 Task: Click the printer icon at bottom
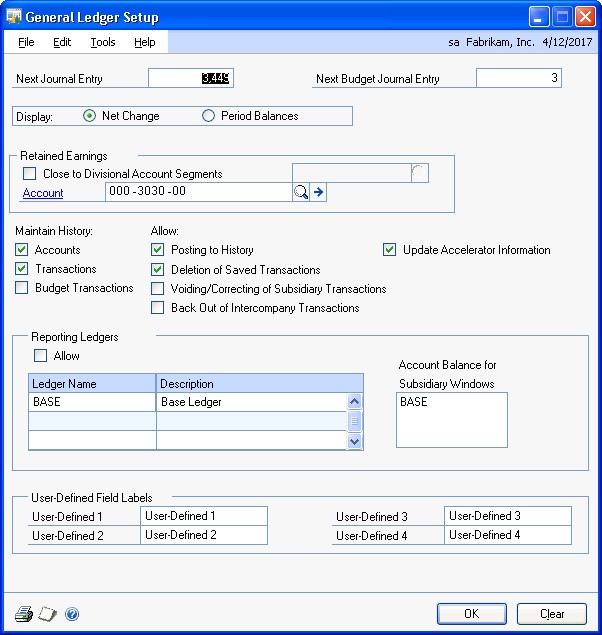[24, 614]
